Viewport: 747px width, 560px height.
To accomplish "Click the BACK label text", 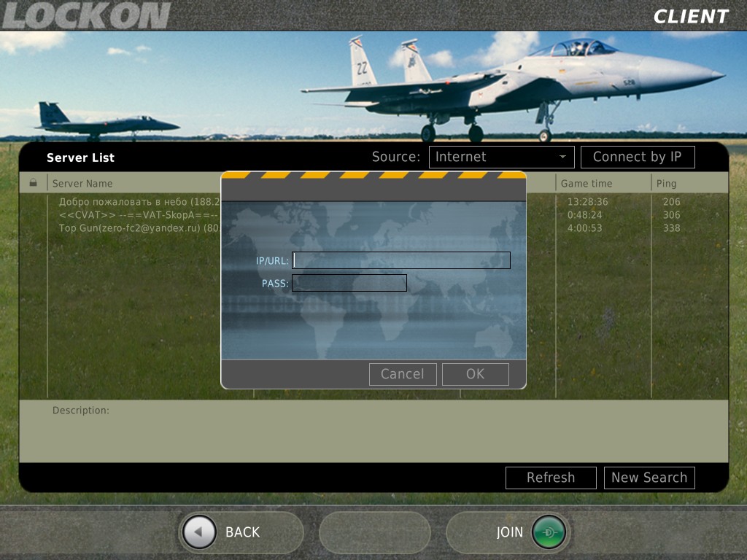I will (x=242, y=532).
